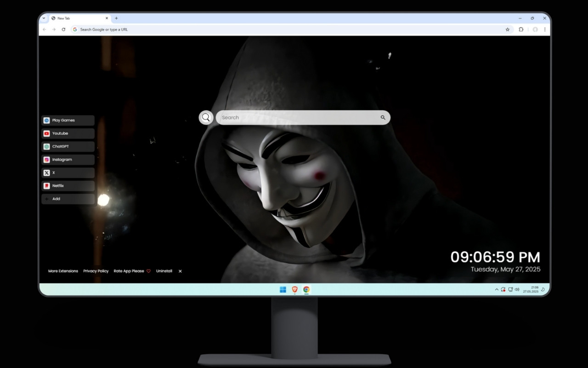Screen dimensions: 588x368
Task: Open the Youtube shortcut
Action: (68, 133)
